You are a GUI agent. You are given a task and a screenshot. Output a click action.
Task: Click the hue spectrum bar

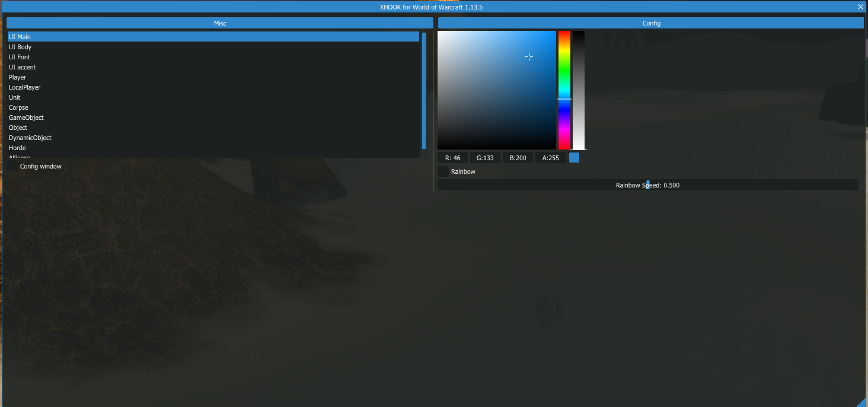tap(564, 90)
